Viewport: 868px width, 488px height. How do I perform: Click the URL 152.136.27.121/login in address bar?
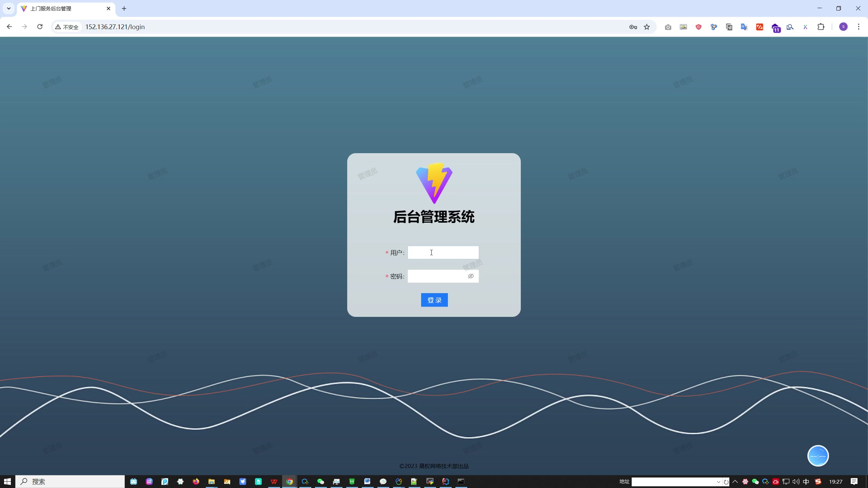click(115, 27)
